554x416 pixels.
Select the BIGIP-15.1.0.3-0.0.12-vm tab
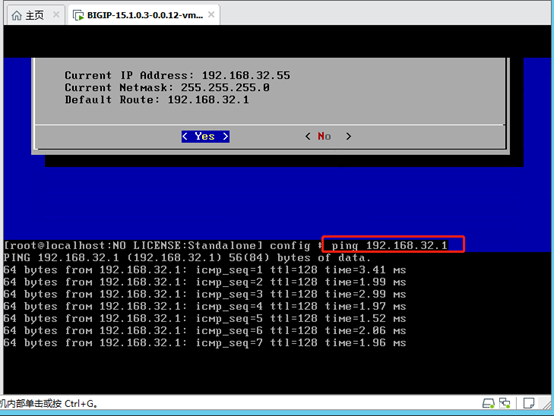(x=144, y=15)
